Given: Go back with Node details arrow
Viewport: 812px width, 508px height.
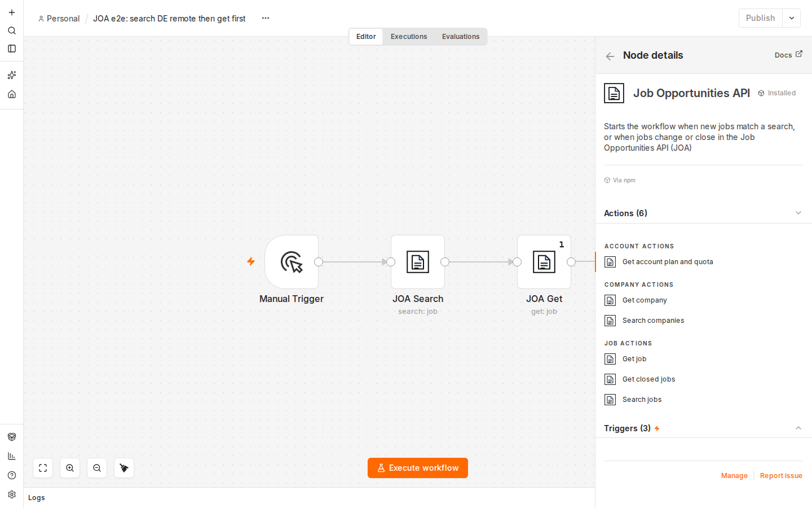Looking at the screenshot, I should [x=610, y=56].
